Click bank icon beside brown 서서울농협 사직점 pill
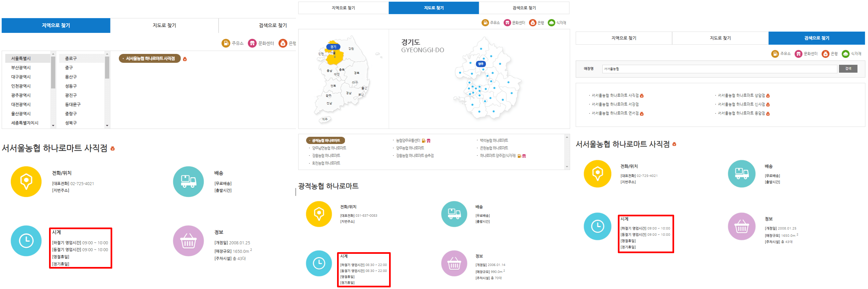 [185, 59]
